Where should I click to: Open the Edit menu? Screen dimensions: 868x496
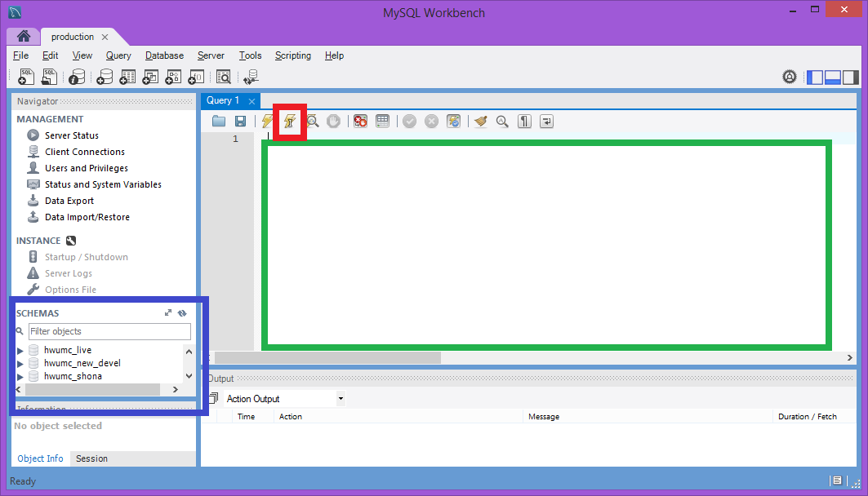click(50, 55)
